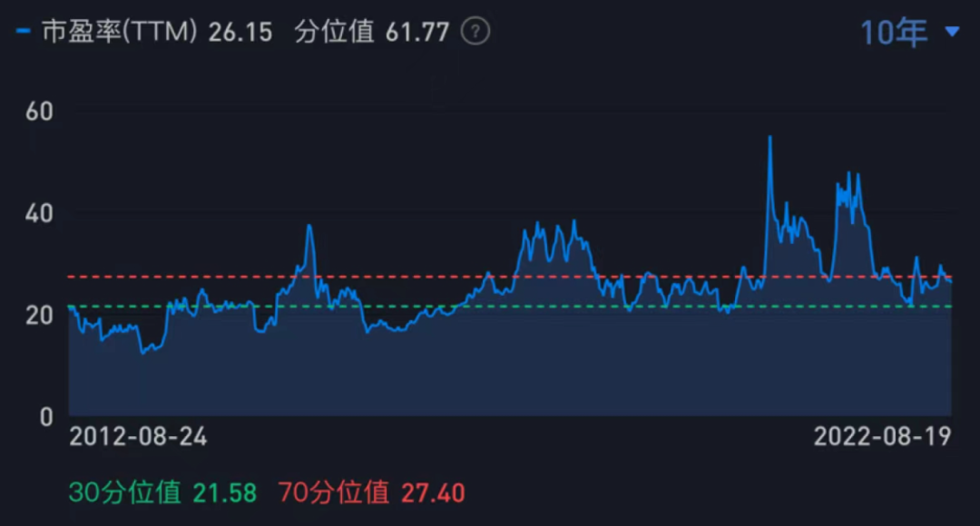Click the right end of the chart line

[x=950, y=281]
